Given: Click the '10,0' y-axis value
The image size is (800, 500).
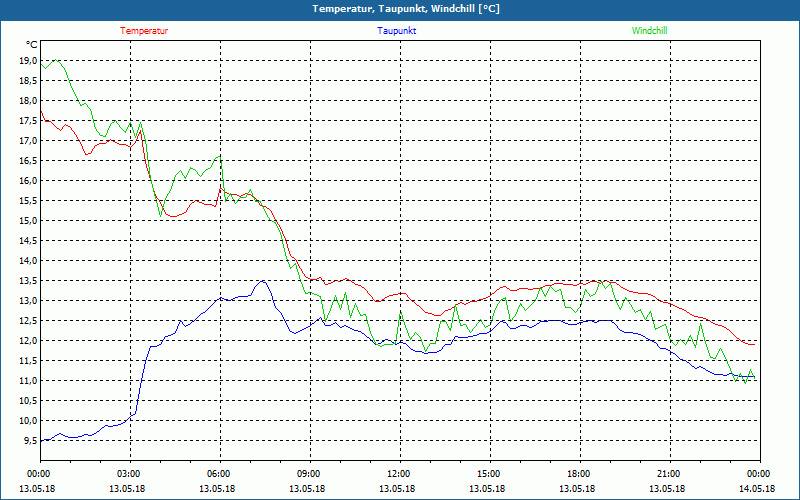Looking at the screenshot, I should pos(29,421).
